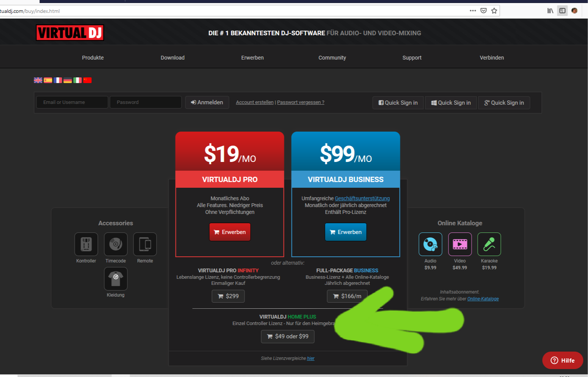Open page actions three-dot menu
The width and height of the screenshot is (588, 377).
(473, 11)
